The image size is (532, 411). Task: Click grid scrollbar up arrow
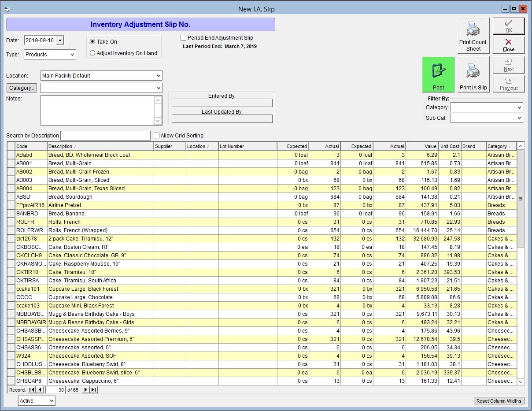(521, 146)
